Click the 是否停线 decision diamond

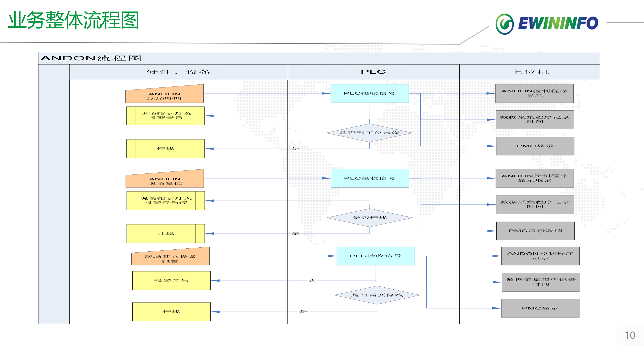click(369, 218)
